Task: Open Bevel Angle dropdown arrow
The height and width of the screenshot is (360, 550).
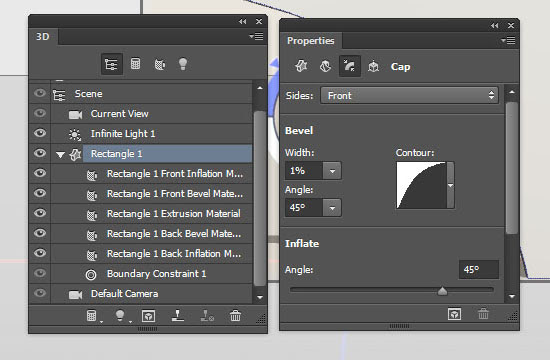Action: [x=332, y=208]
